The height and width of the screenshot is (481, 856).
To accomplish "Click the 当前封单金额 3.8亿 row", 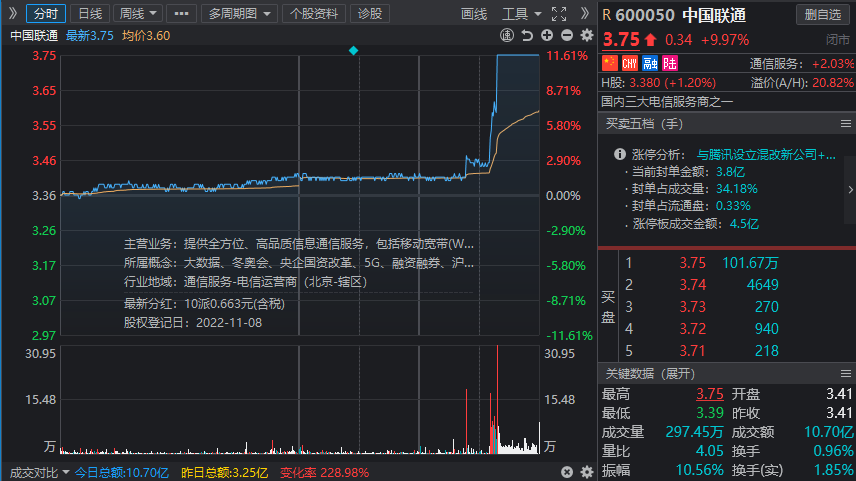I will (x=685, y=172).
